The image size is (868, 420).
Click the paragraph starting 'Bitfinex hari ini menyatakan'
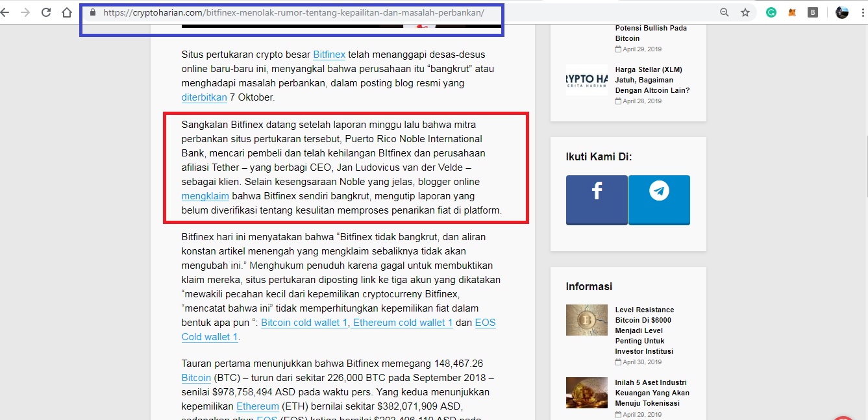(341, 287)
